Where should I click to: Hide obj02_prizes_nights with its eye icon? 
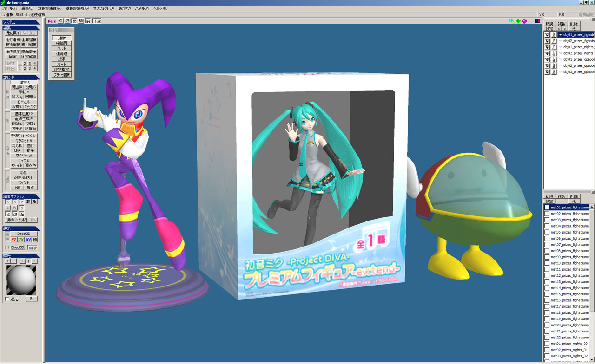pos(547,53)
